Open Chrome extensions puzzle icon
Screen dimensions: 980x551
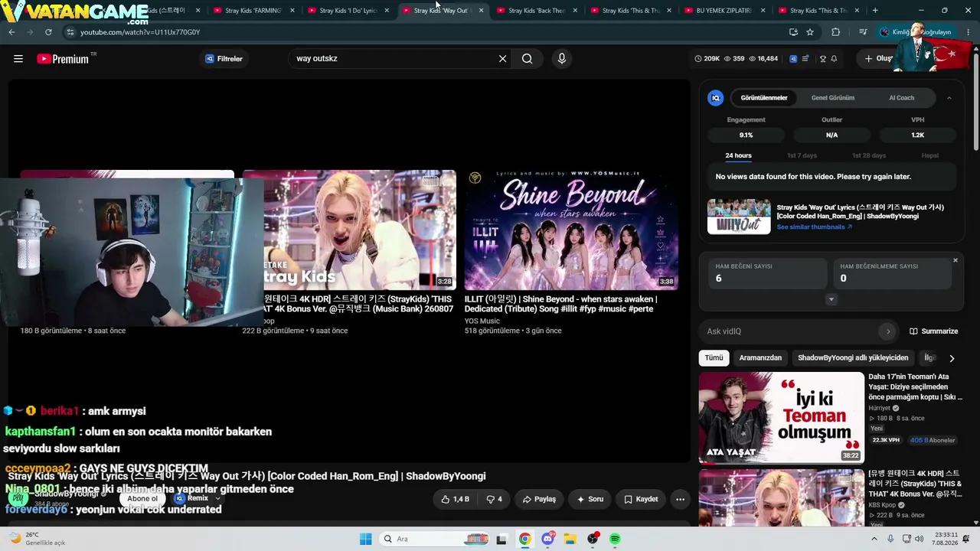[835, 32]
